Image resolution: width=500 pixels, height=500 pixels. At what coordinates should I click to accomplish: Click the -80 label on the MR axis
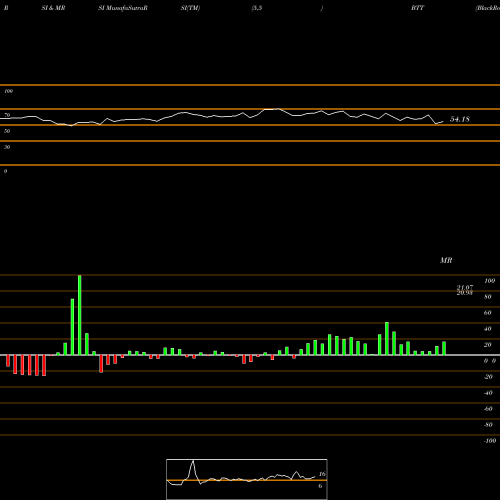[488, 425]
